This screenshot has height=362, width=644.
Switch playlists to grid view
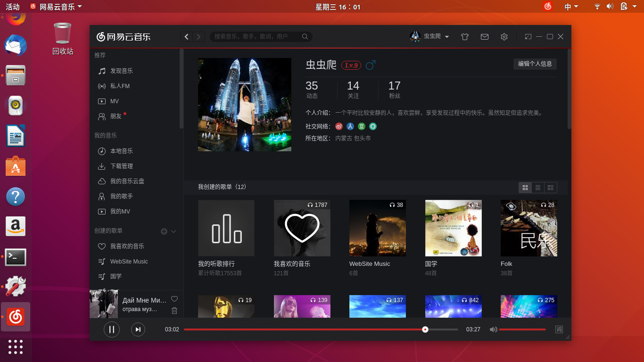(x=525, y=188)
